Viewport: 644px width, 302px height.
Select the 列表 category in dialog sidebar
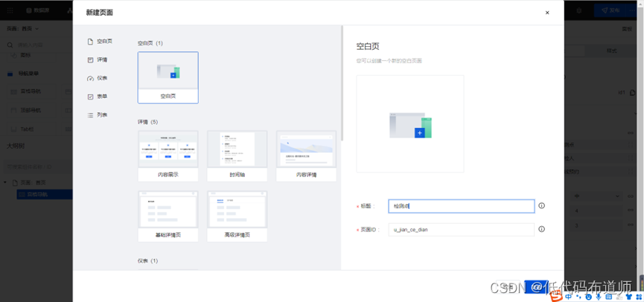98,115
